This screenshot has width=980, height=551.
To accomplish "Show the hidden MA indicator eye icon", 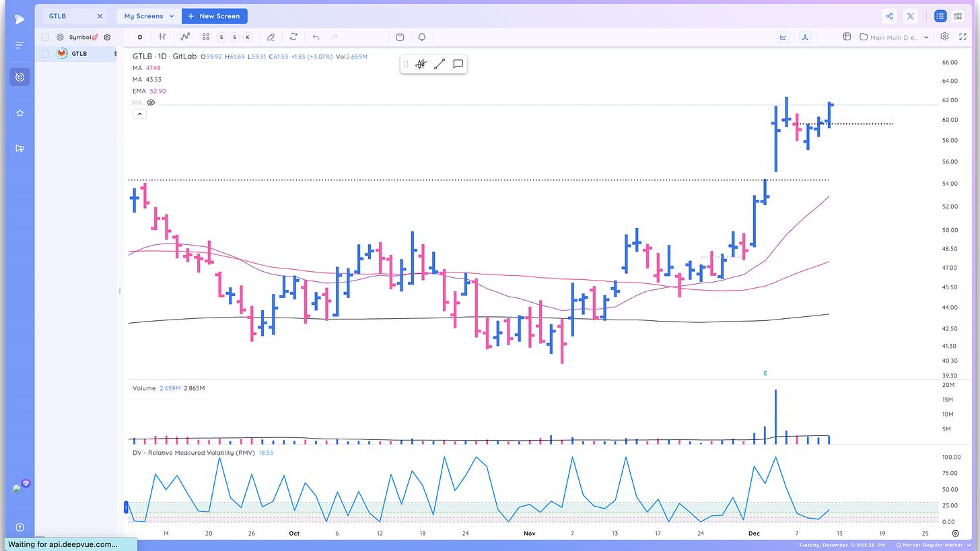I will pyautogui.click(x=151, y=102).
